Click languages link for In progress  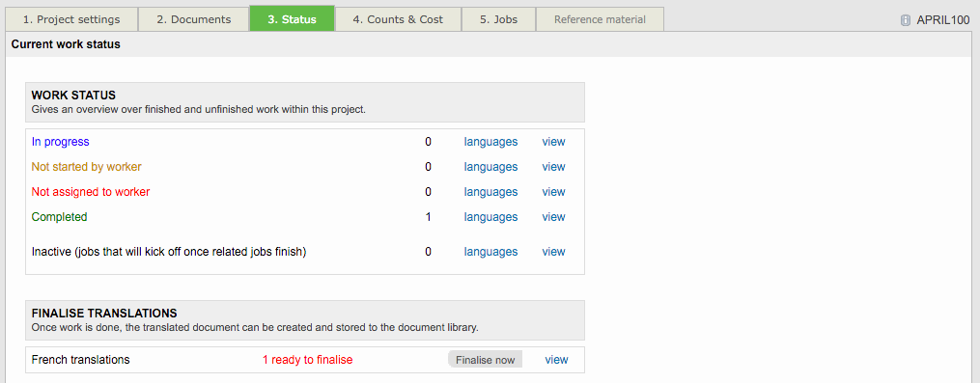490,142
